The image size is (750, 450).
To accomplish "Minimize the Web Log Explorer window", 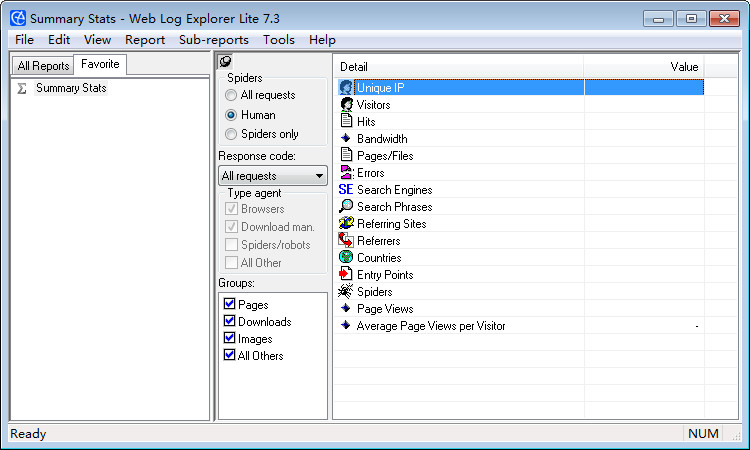I will point(659,19).
